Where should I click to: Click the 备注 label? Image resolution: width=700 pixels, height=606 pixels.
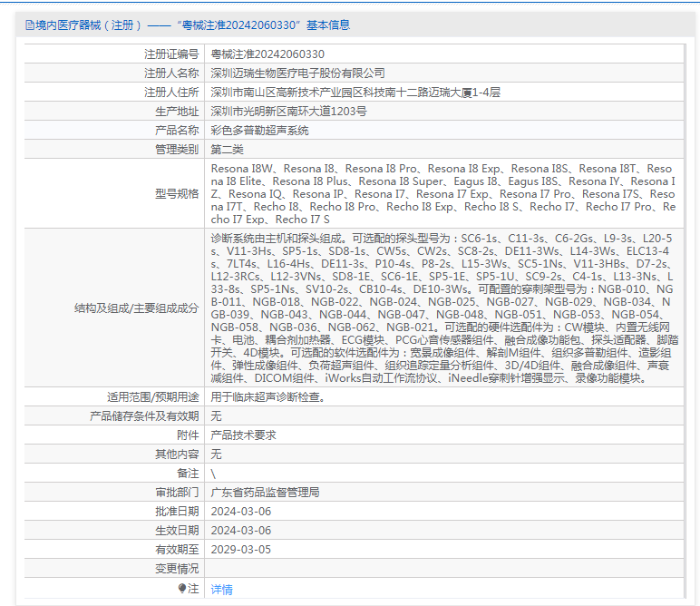pos(188,474)
